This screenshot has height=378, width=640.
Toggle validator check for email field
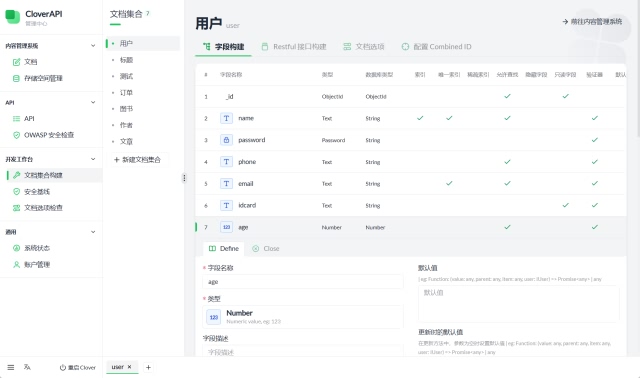pos(595,183)
